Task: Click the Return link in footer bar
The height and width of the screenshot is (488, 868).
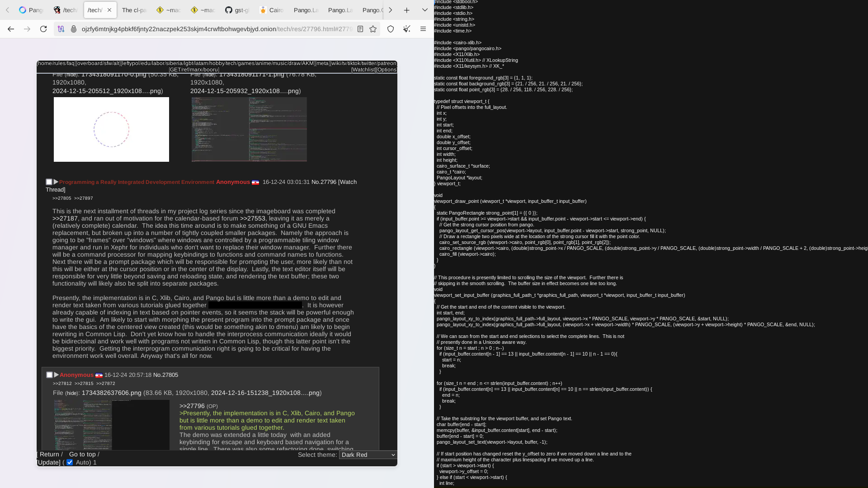Action: pyautogui.click(x=49, y=454)
